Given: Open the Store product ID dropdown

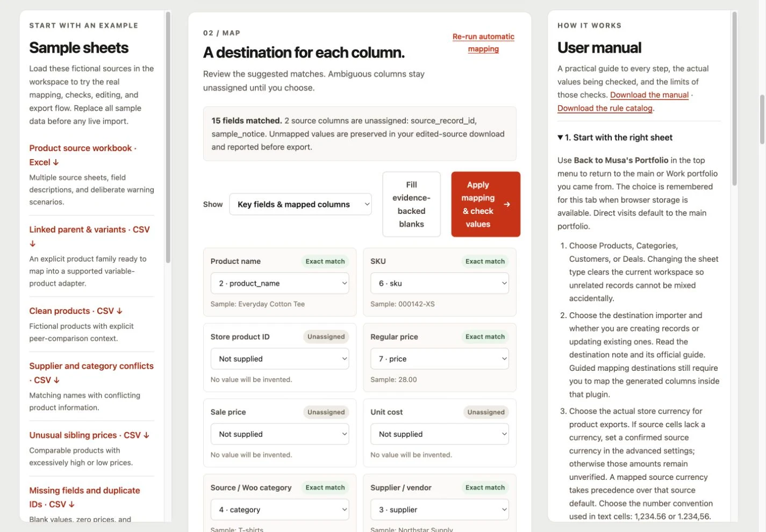Looking at the screenshot, I should pos(280,358).
